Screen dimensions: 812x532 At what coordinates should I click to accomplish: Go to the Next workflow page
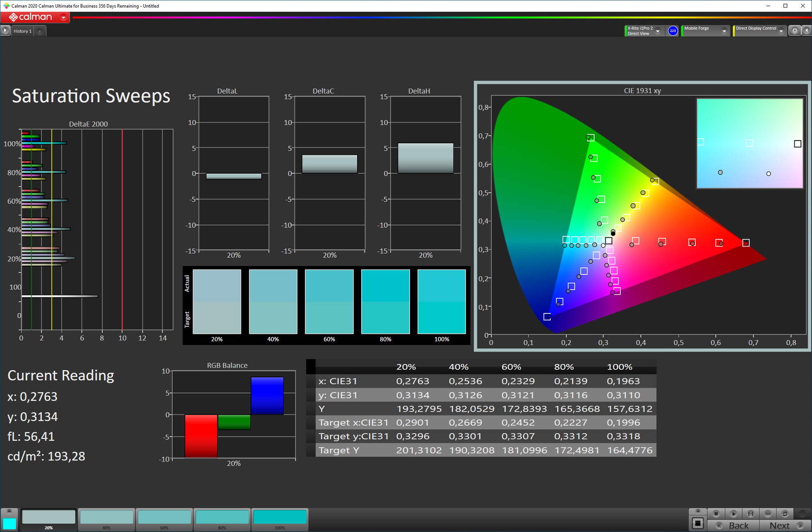pyautogui.click(x=785, y=525)
